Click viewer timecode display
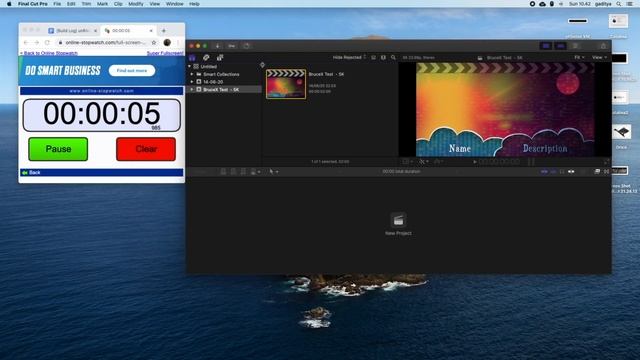The image size is (640, 360). (499, 162)
